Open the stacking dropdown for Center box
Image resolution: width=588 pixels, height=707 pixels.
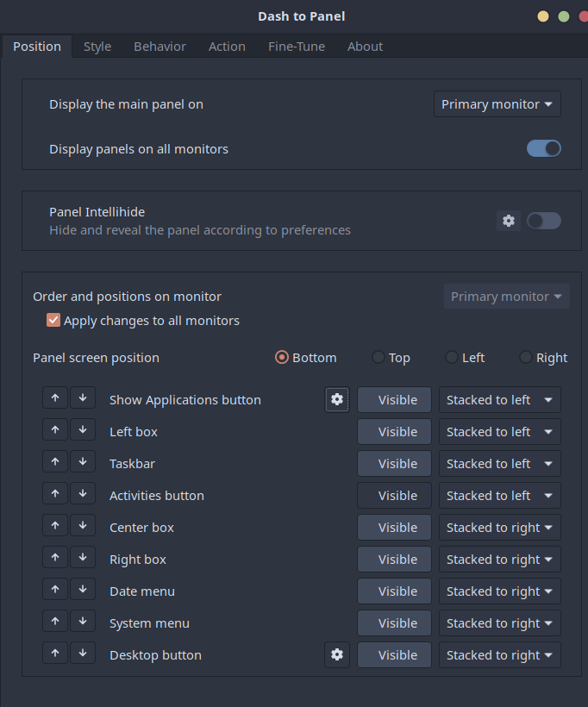click(x=499, y=527)
